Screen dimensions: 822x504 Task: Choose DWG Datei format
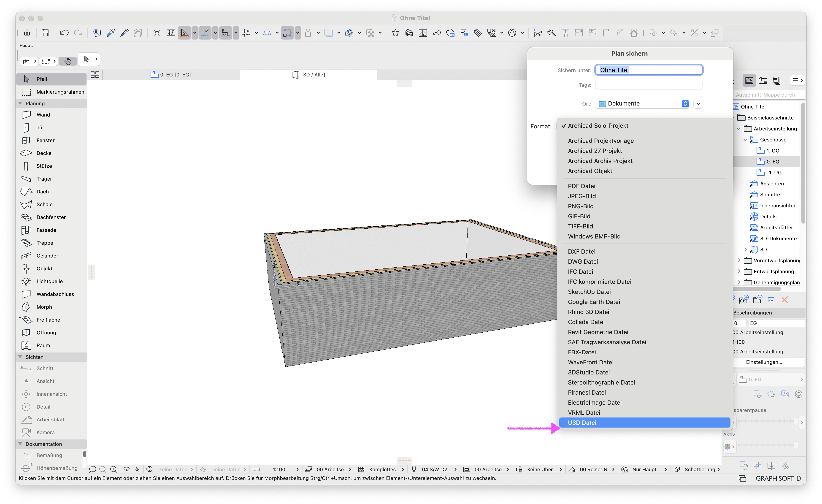click(644, 262)
